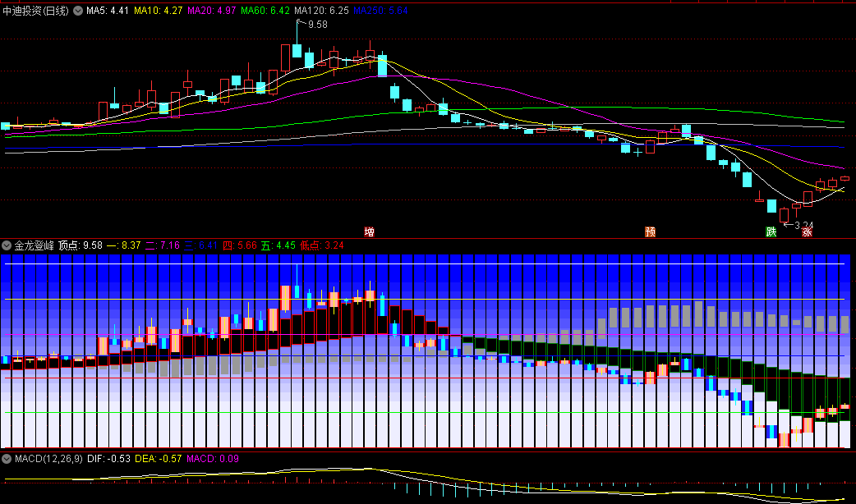Select the MA60: 6.42 value
This screenshot has width=856, height=504.
[x=265, y=11]
